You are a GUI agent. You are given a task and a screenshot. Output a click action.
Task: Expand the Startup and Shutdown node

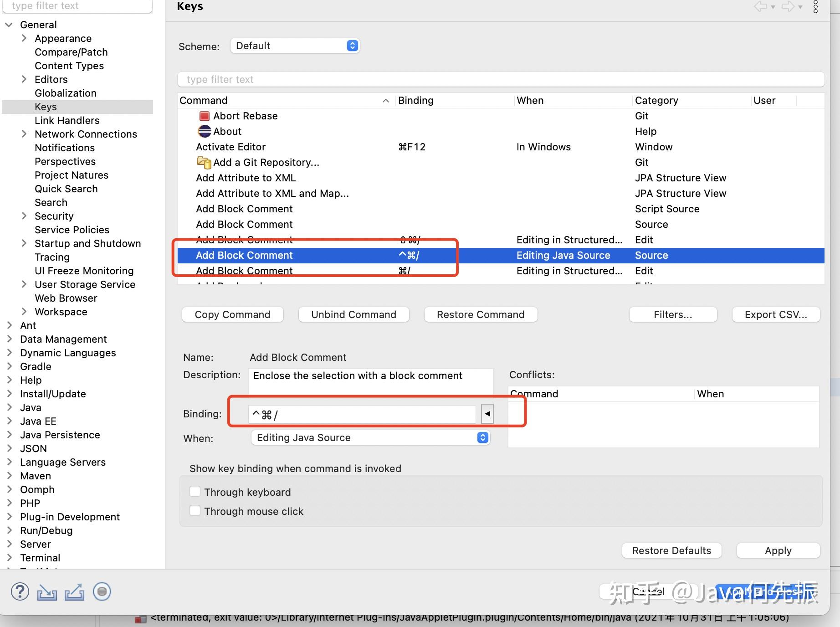tap(24, 243)
